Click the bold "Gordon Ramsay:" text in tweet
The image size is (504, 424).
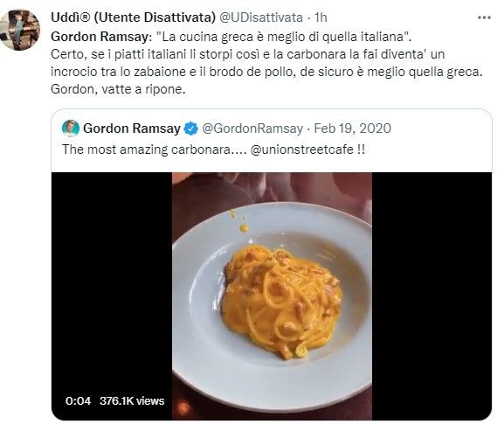[101, 37]
